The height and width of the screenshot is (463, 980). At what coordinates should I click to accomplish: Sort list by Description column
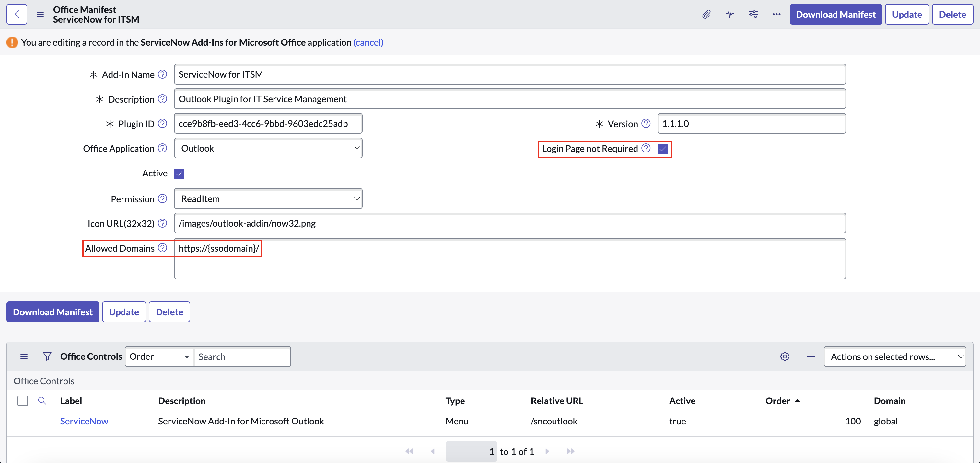click(x=182, y=401)
